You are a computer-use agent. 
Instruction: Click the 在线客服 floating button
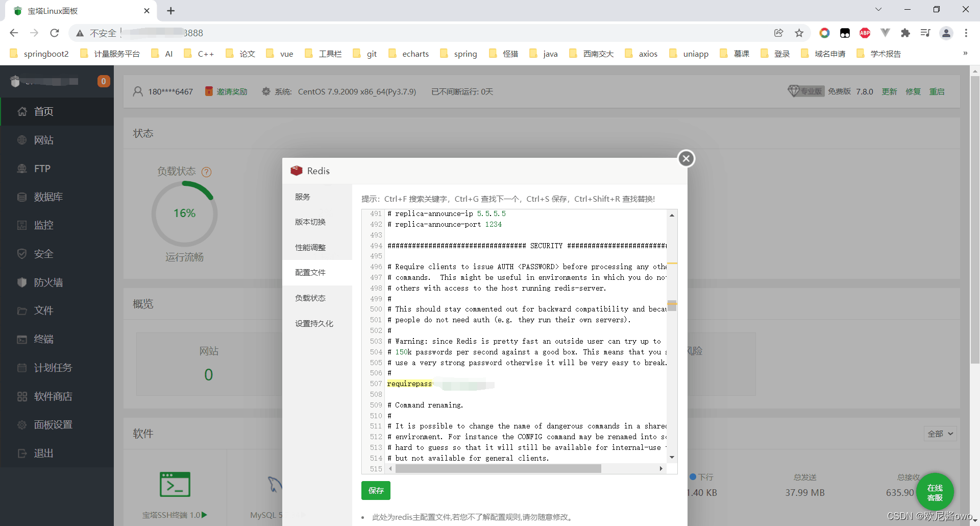(x=935, y=492)
